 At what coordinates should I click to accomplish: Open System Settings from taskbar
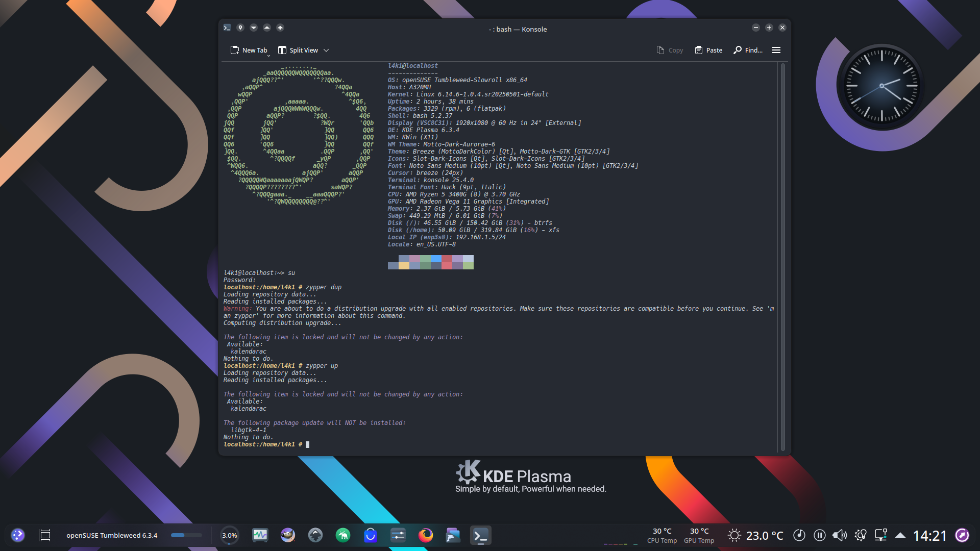tap(398, 535)
